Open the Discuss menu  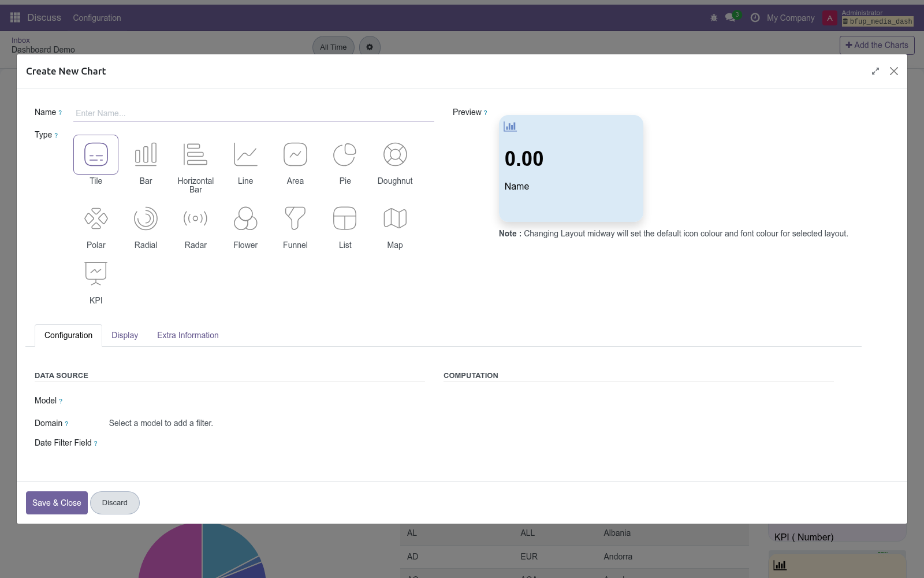[x=44, y=18]
